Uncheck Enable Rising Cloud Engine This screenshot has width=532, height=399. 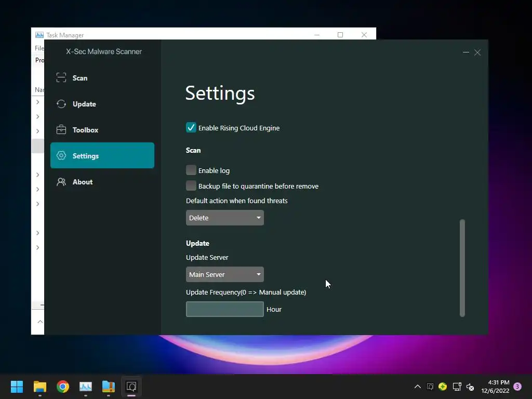[191, 128]
